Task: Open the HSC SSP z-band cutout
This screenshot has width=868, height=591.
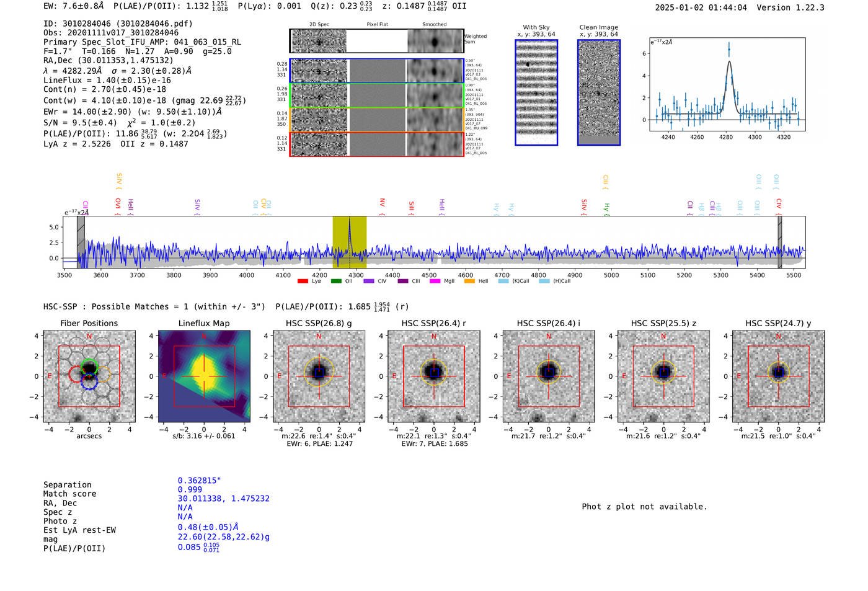Action: 663,376
